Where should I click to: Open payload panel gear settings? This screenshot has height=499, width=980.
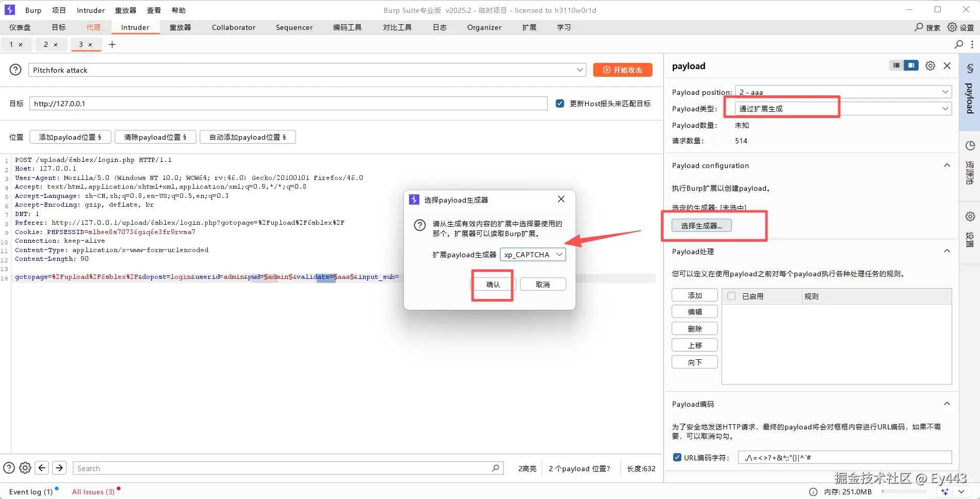930,65
